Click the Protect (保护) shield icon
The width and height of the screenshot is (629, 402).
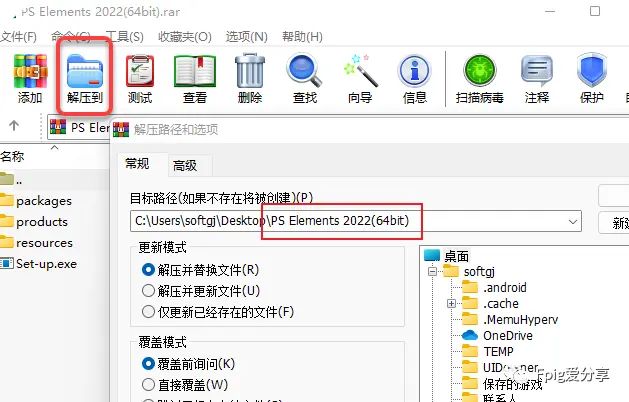592,79
